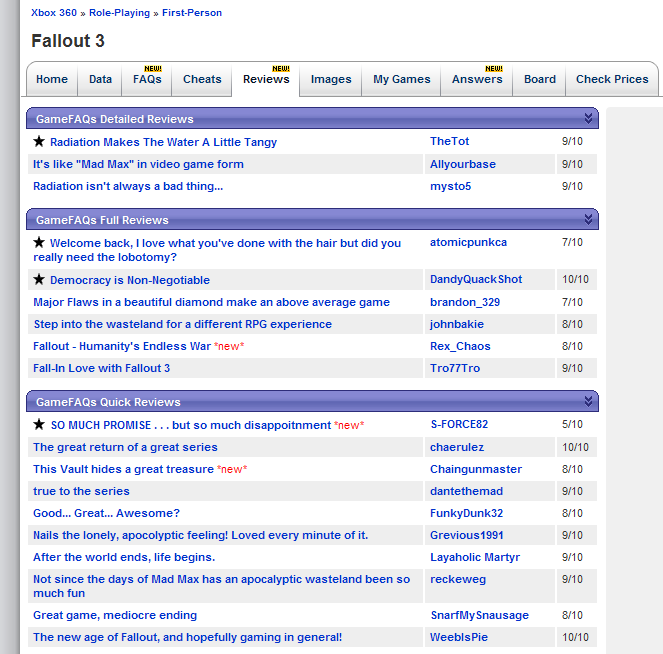This screenshot has width=663, height=654.
Task: View author TheTot's profile
Action: pyautogui.click(x=449, y=141)
